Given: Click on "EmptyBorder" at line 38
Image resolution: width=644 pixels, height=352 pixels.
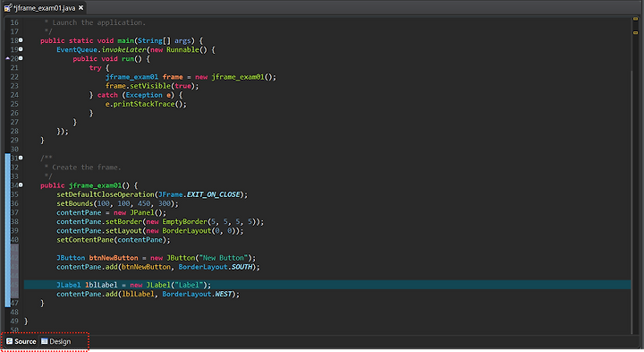Looking at the screenshot, I should (x=185, y=221).
